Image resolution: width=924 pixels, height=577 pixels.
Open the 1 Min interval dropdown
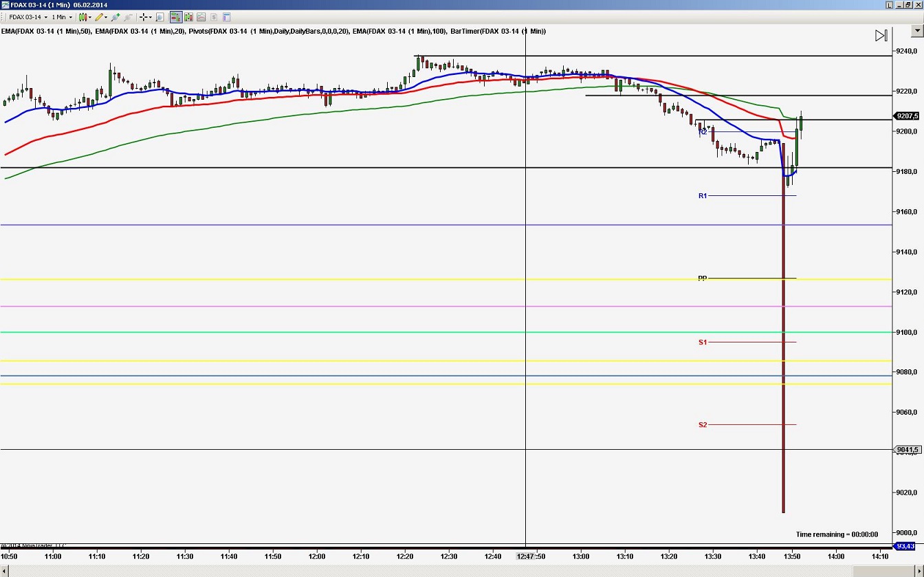pyautogui.click(x=71, y=17)
